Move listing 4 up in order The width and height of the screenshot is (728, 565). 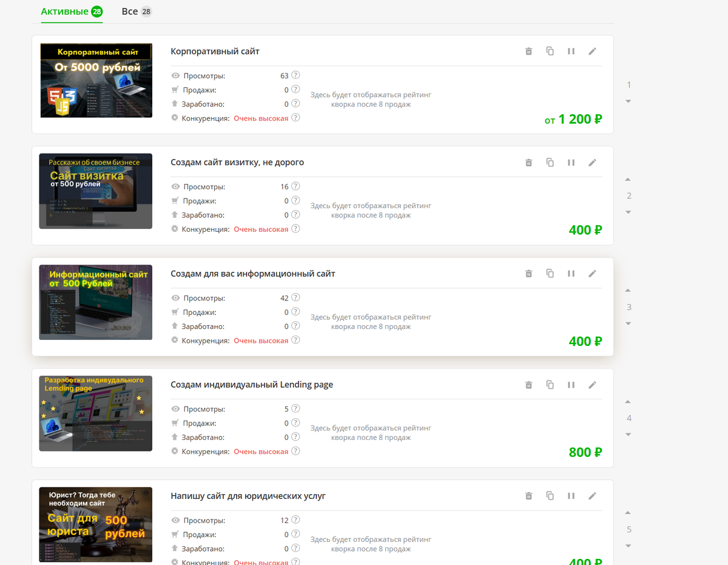[x=629, y=401]
